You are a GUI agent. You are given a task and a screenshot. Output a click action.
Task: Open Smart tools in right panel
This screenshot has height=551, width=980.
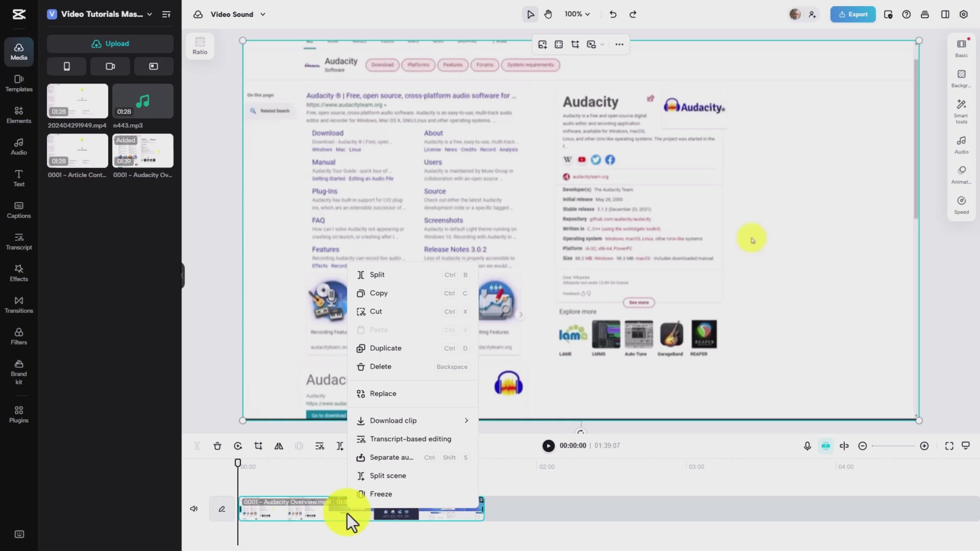961,111
